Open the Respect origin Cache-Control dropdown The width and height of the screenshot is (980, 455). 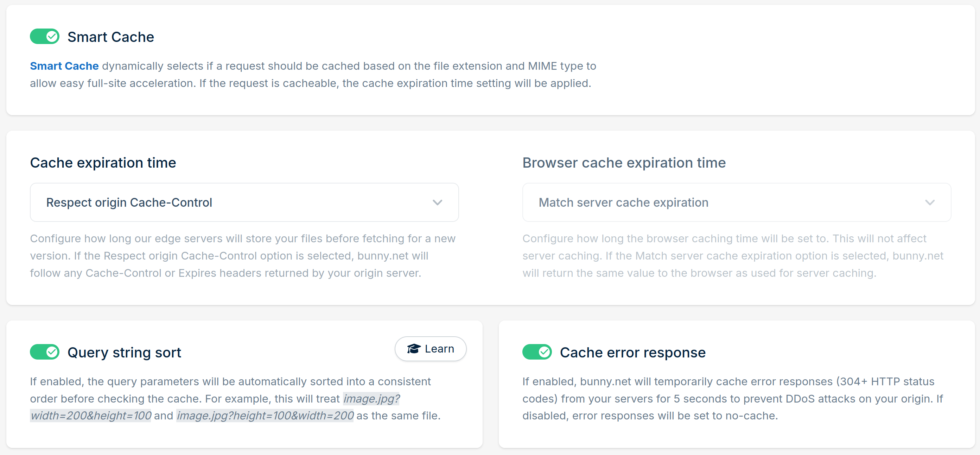(244, 202)
